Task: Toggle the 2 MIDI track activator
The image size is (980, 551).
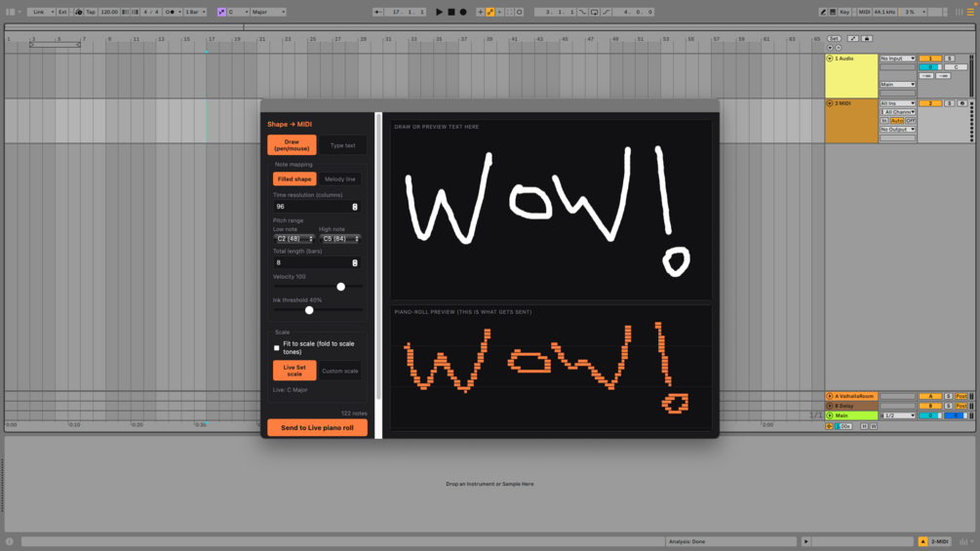Action: (x=930, y=103)
